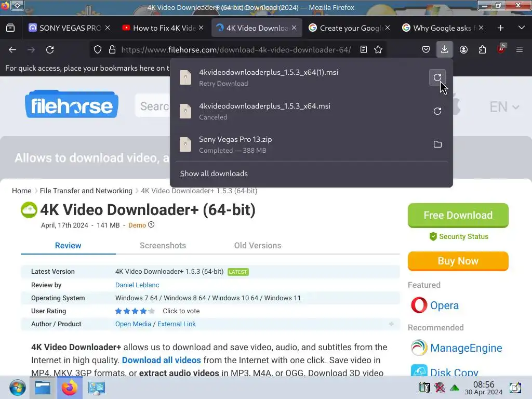Go back to previous page

click(x=12, y=49)
